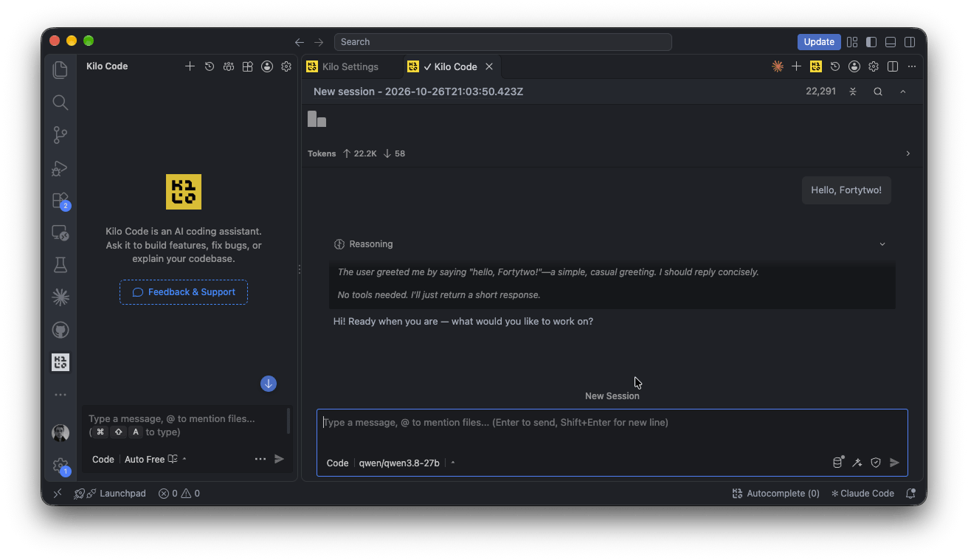Toggle the bottom panel layout button
Screen dimensions: 968x560
pyautogui.click(x=891, y=42)
